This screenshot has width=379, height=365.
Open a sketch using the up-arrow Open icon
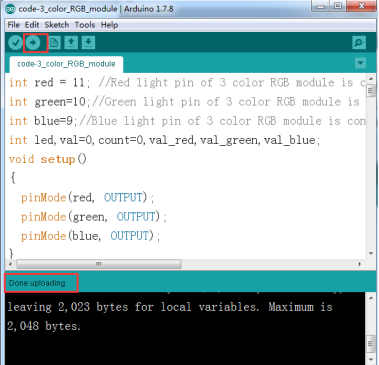tap(71, 43)
